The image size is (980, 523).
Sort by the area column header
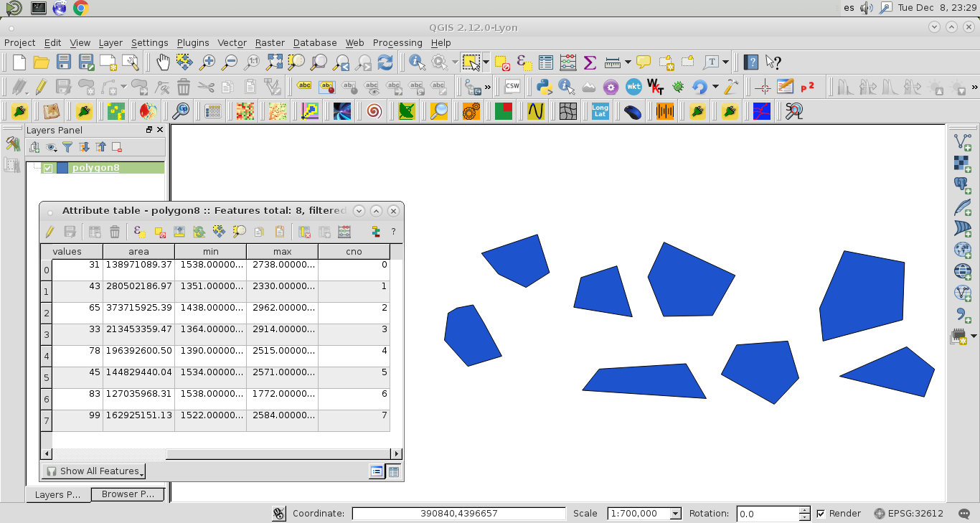pyautogui.click(x=138, y=252)
